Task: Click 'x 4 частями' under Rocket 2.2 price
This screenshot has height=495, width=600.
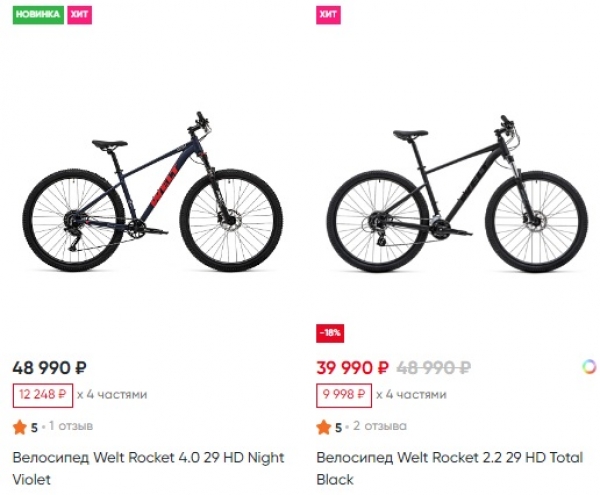Action: click(x=410, y=395)
